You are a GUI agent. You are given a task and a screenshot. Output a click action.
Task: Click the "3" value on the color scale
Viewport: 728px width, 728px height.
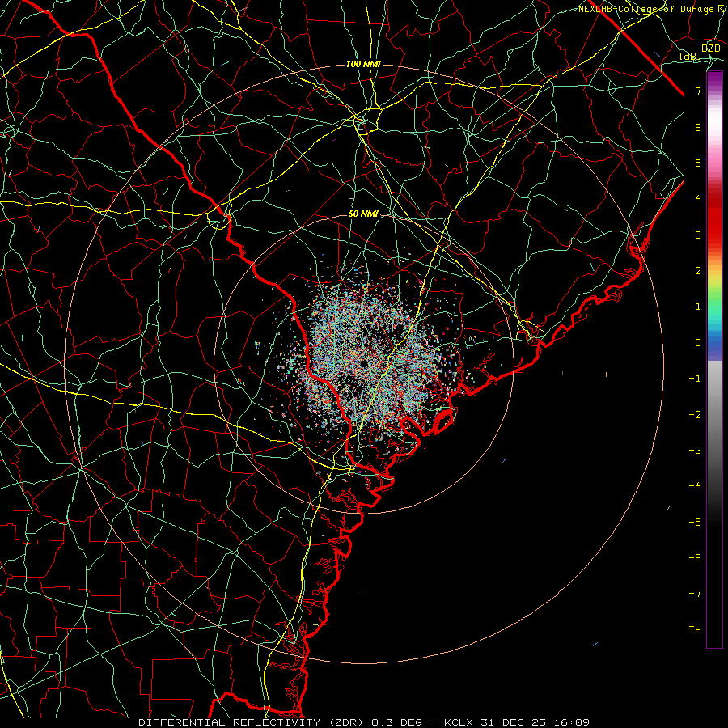698,235
